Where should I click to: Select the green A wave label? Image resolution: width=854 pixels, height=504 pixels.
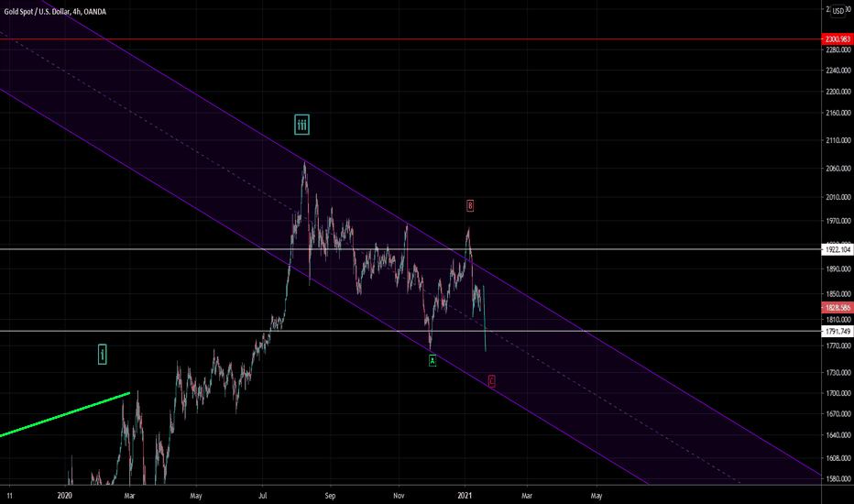(x=432, y=361)
